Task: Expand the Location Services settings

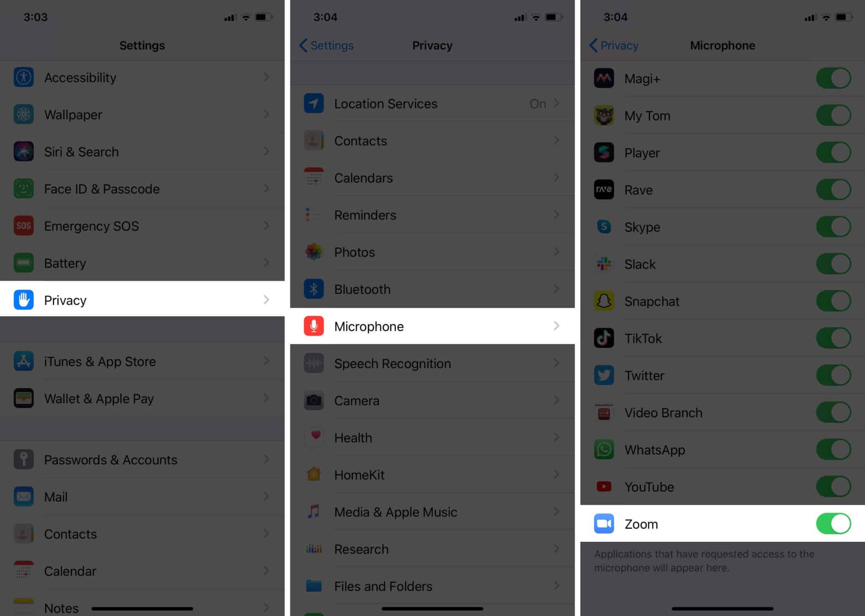Action: 432,103
